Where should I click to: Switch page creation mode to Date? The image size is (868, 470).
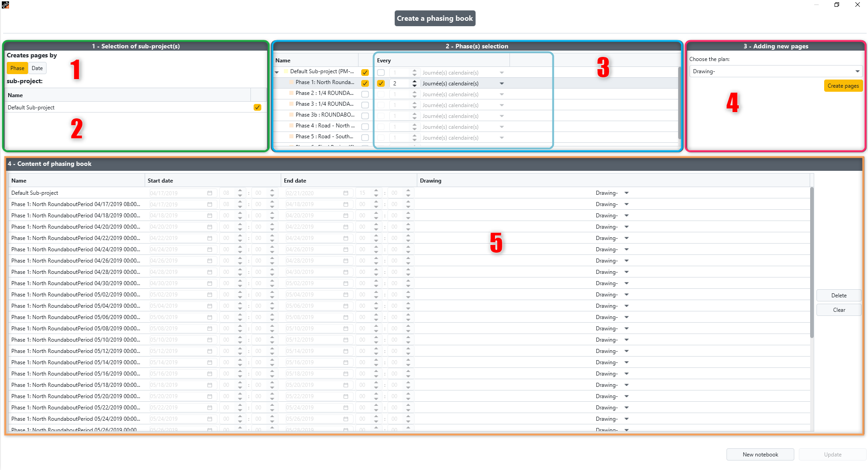[x=37, y=68]
